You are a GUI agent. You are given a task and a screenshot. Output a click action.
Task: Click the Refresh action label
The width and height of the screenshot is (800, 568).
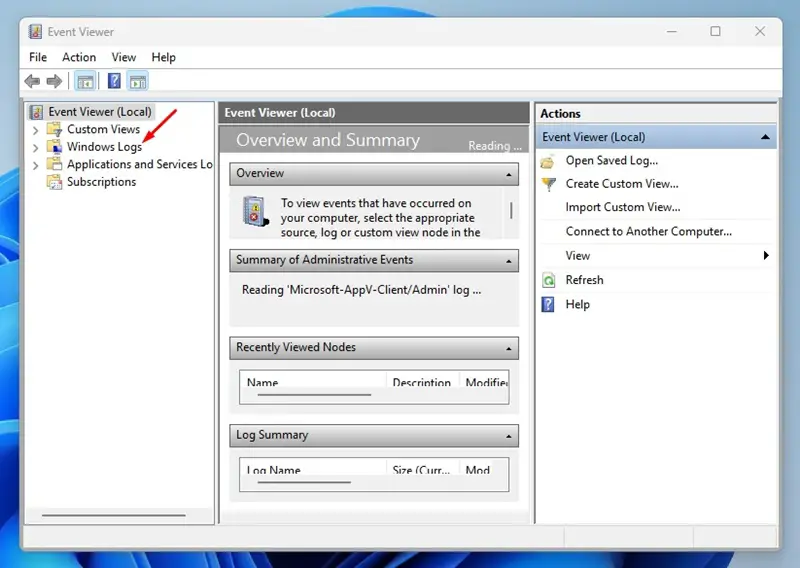[584, 280]
